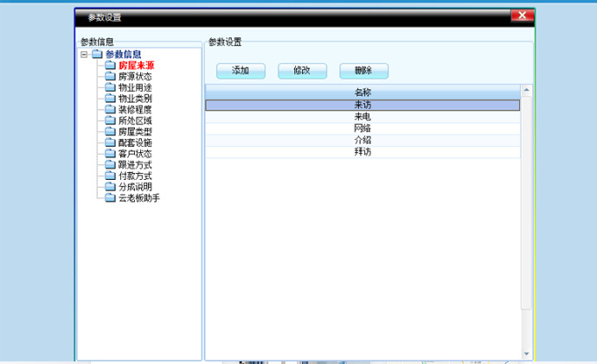Image resolution: width=597 pixels, height=364 pixels.
Task: Click the folder icon next to 物业用途
Action: (110, 87)
